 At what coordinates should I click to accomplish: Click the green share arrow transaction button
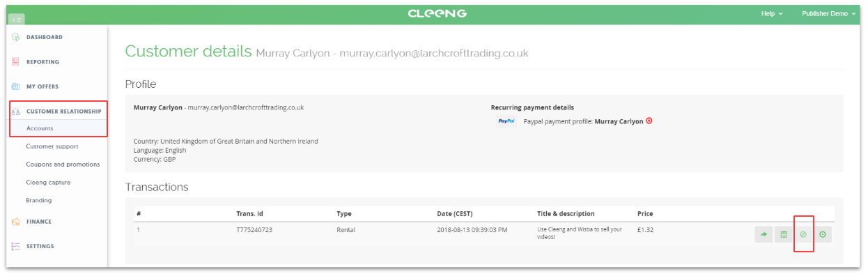[x=764, y=235]
